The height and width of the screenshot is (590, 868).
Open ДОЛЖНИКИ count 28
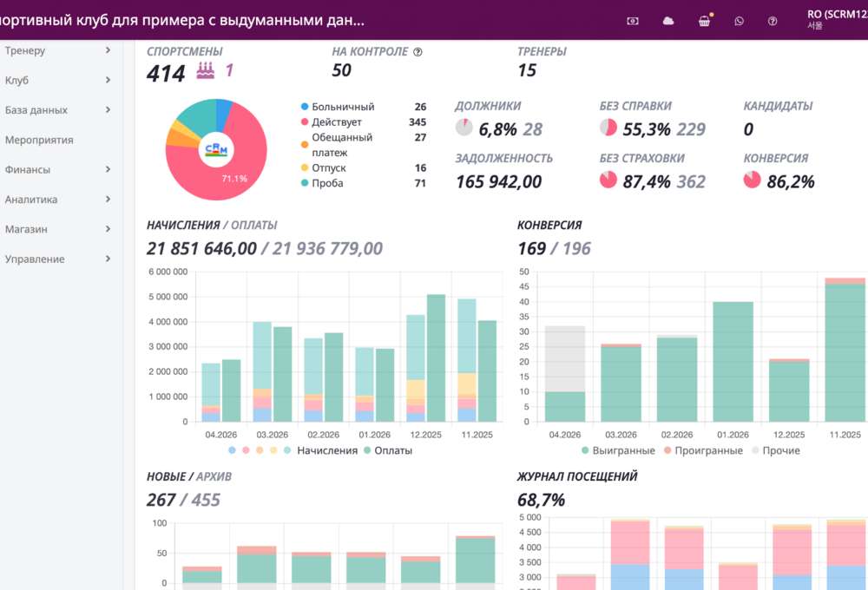pos(533,129)
